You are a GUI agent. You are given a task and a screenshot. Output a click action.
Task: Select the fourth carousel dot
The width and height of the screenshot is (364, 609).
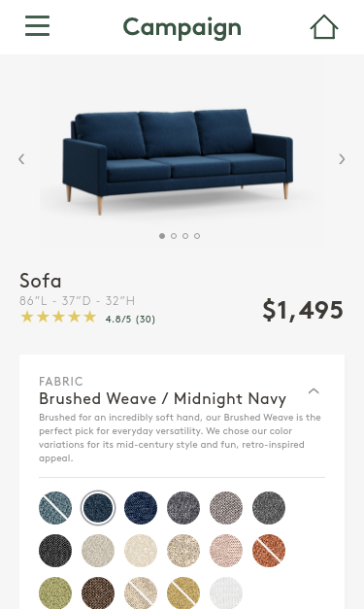pos(197,236)
